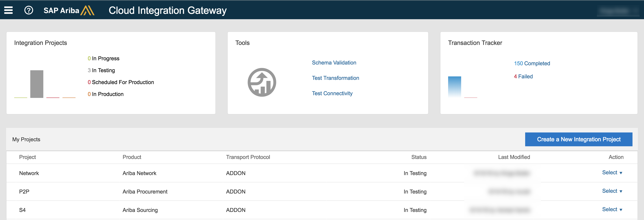This screenshot has height=220, width=644.
Task: Click the Last Modified column header
Action: 514,157
